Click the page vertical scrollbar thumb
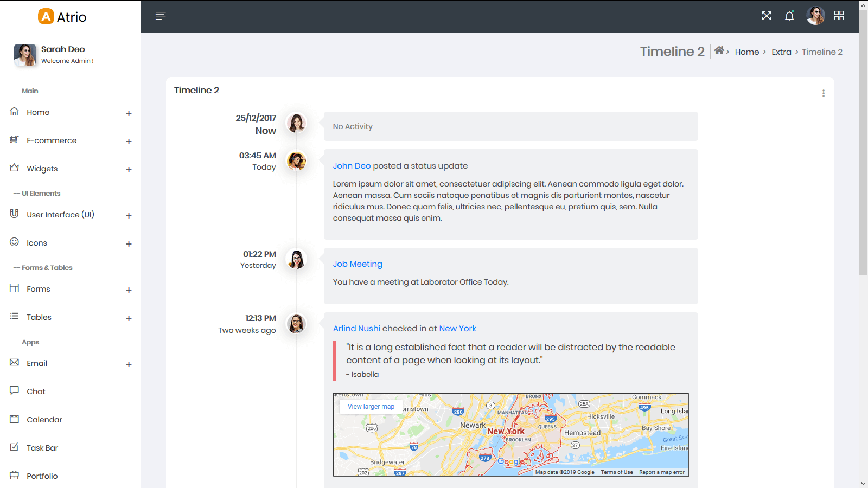The height and width of the screenshot is (488, 868). point(863,141)
